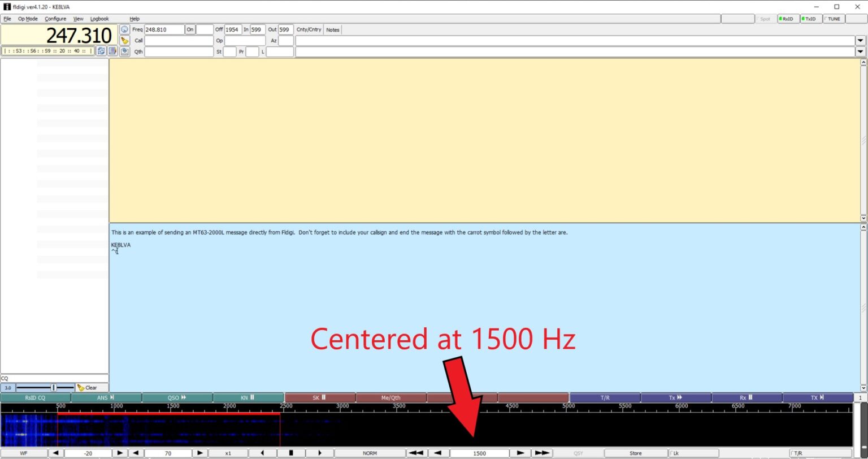Adjust the signal browser squelch slider
Image resolution: width=868 pixels, height=459 pixels.
point(45,388)
